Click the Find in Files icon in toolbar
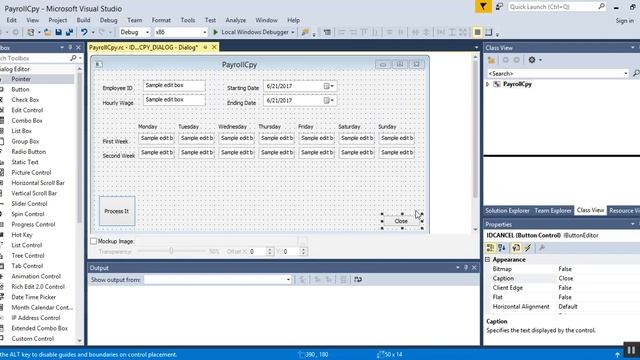This screenshot has width=640, height=360. pyautogui.click(x=305, y=32)
